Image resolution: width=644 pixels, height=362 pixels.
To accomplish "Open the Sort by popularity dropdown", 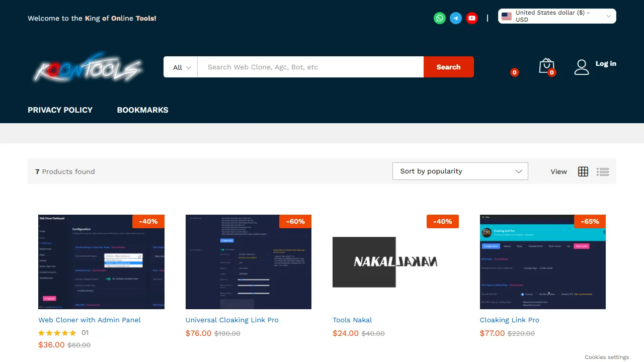I will click(x=459, y=171).
